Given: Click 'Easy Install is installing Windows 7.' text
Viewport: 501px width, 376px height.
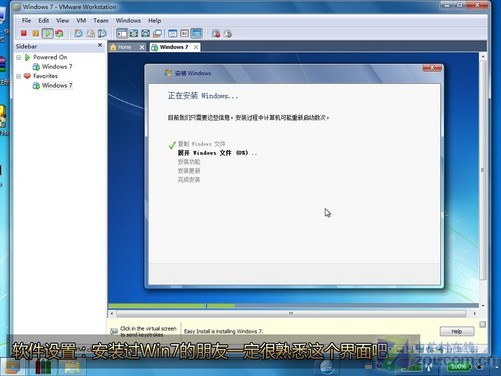Looking at the screenshot, I should 223,331.
